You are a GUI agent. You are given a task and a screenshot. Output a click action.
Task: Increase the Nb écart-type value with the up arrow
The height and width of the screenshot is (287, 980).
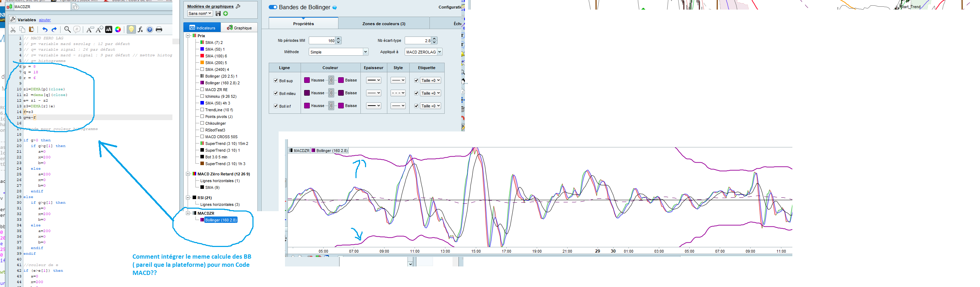434,39
